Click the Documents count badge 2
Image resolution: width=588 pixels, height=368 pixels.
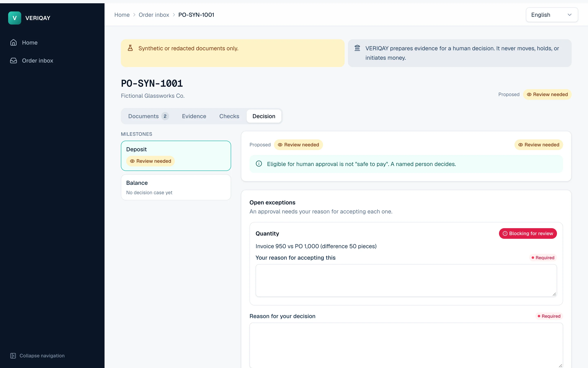pos(165,116)
